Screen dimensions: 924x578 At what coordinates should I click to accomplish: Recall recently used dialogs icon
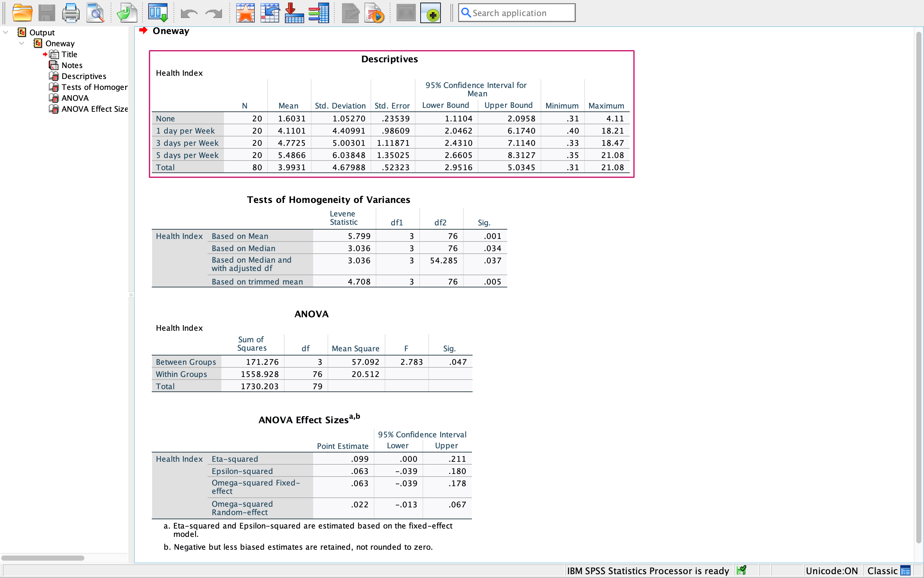click(x=158, y=13)
